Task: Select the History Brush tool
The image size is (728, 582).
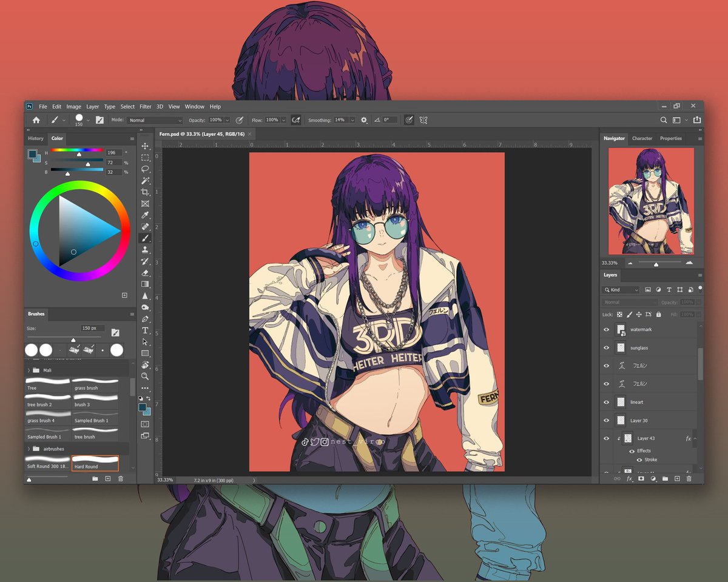Action: [145, 261]
